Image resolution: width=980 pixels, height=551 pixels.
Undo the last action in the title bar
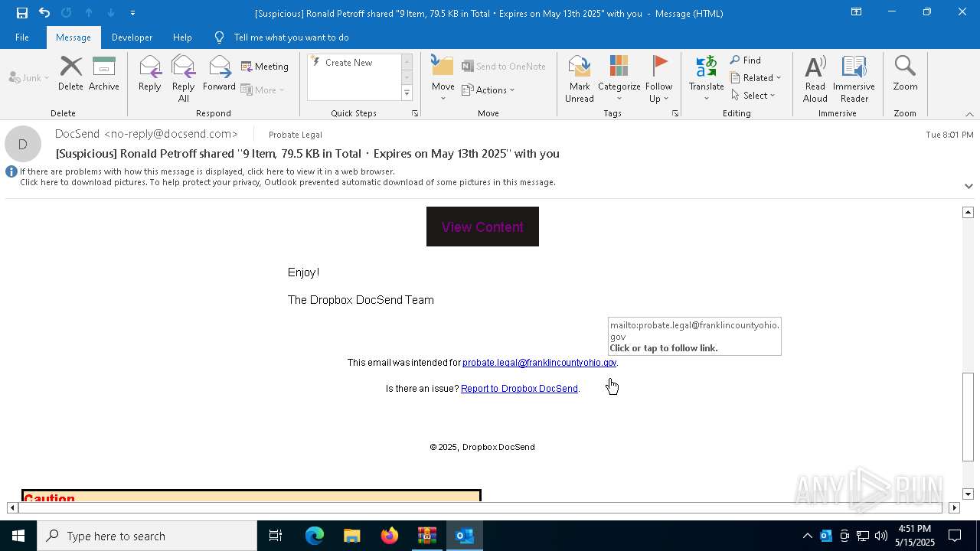pos(44,13)
